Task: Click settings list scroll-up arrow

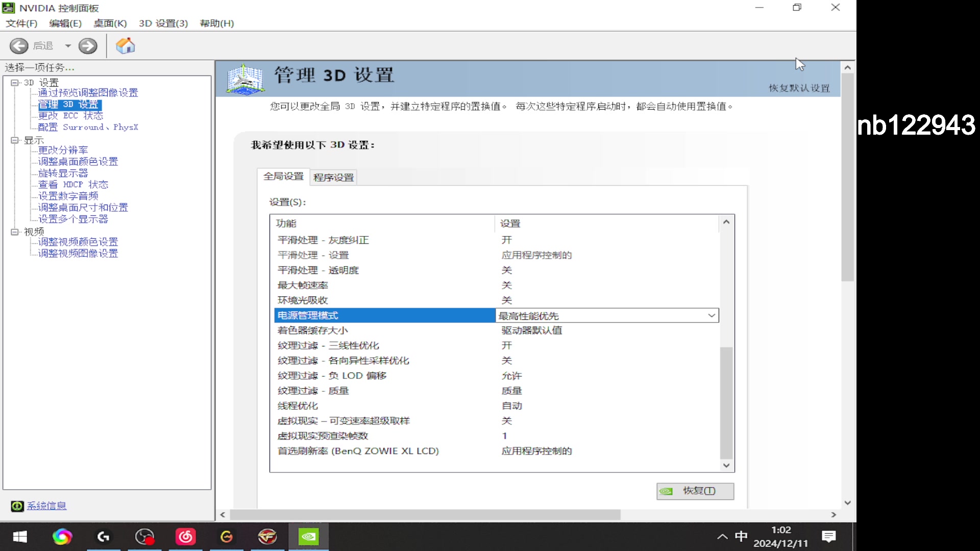Action: 726,222
